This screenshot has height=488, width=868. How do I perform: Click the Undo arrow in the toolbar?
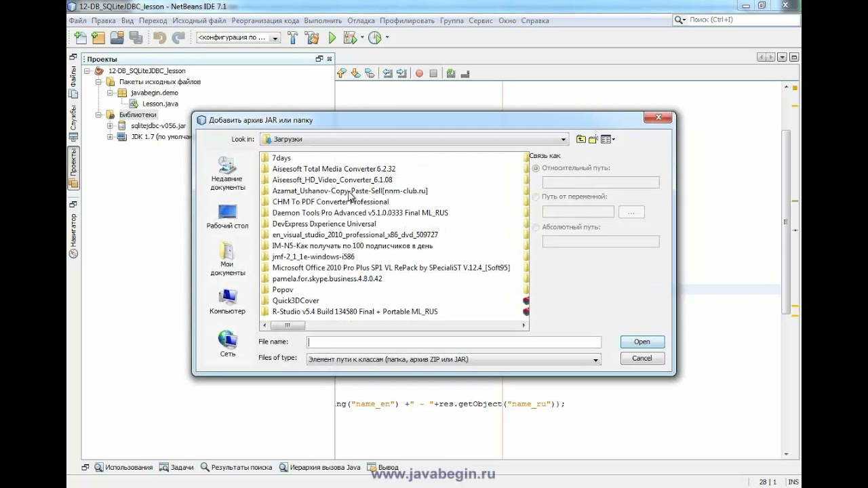[x=159, y=38]
